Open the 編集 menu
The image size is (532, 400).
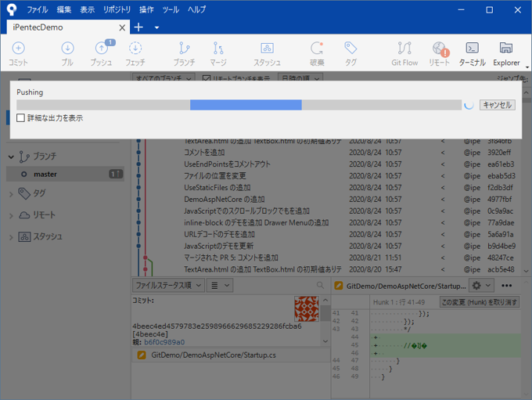(x=64, y=9)
